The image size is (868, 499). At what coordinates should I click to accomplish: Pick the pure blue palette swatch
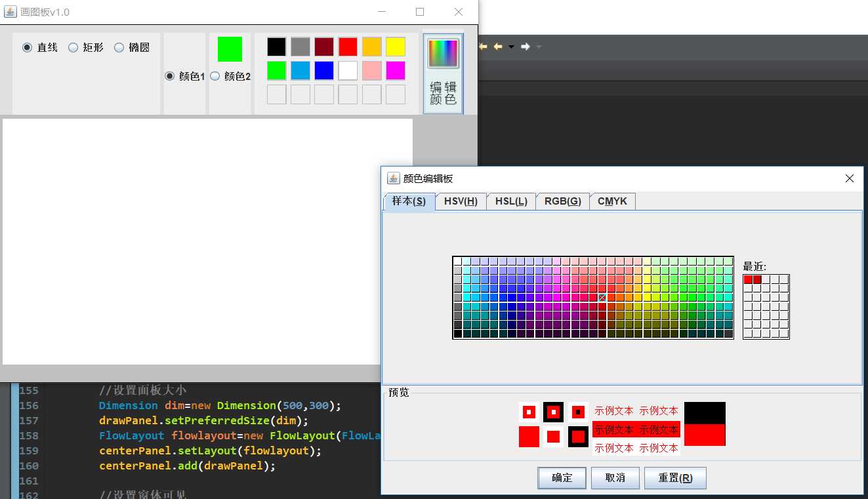point(324,70)
